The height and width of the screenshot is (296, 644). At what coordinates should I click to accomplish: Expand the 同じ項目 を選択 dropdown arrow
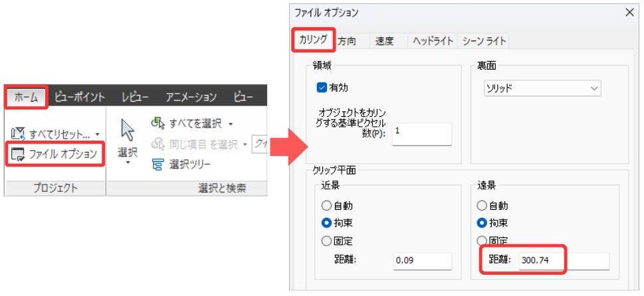245,144
